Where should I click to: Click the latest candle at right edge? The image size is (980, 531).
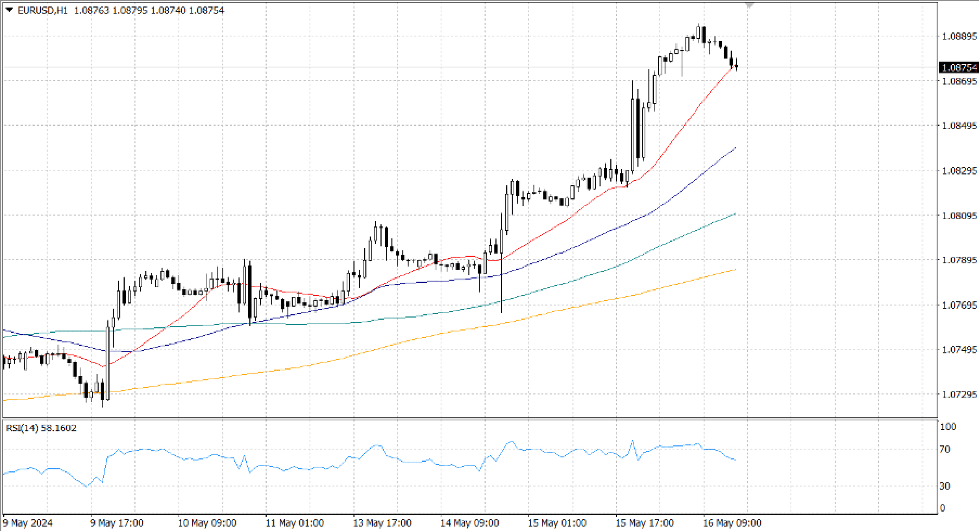(x=737, y=66)
